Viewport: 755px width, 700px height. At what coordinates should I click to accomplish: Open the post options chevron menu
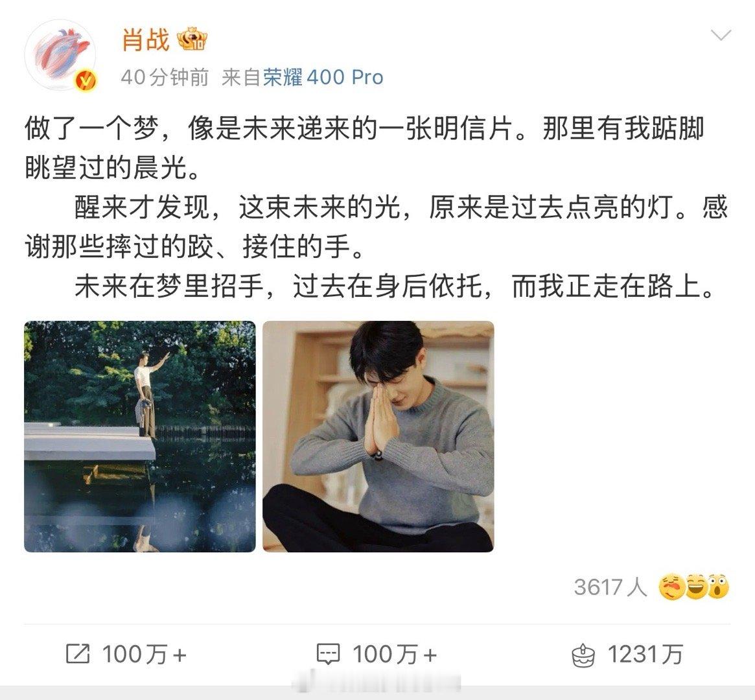(721, 35)
